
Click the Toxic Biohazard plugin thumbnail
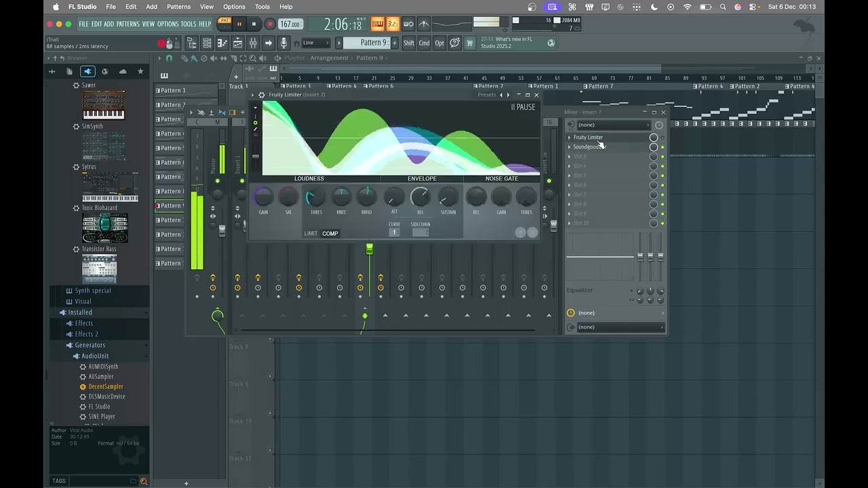click(104, 228)
